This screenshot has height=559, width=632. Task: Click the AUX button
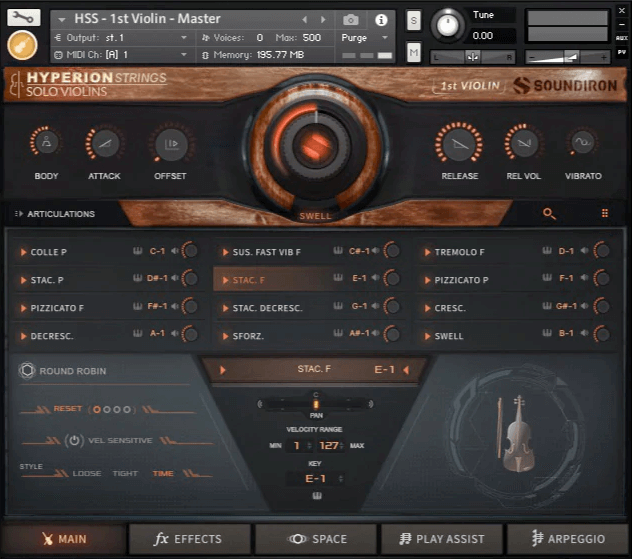(x=621, y=38)
